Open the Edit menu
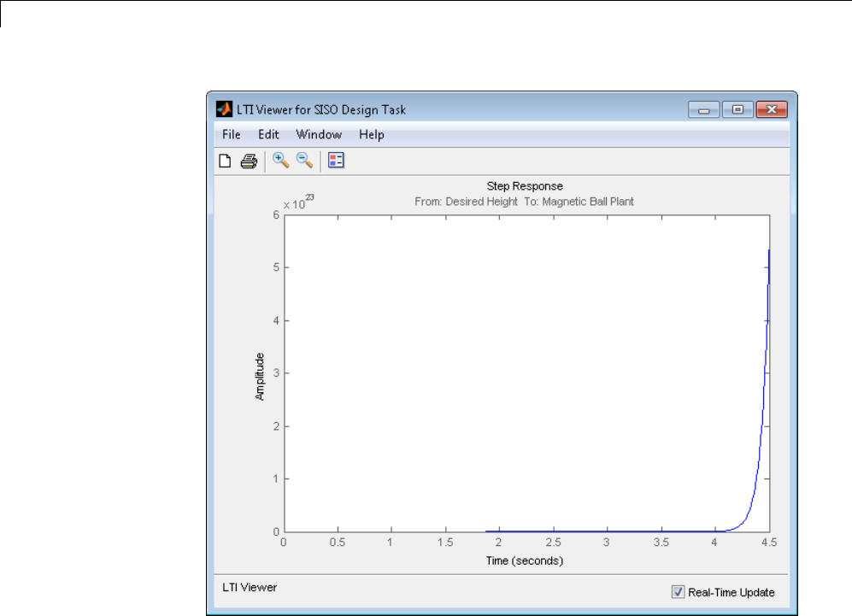 [268, 134]
